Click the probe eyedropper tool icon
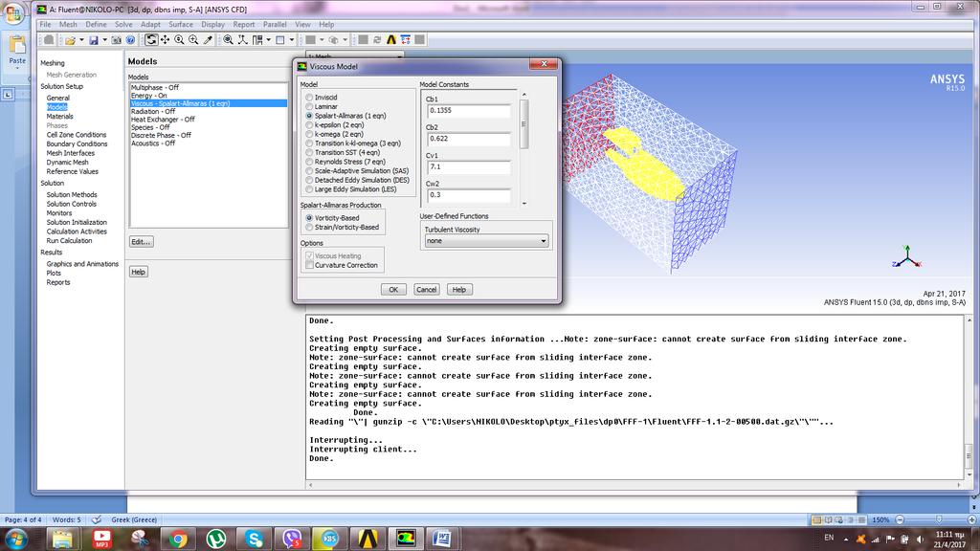980x551 pixels. click(x=208, y=40)
